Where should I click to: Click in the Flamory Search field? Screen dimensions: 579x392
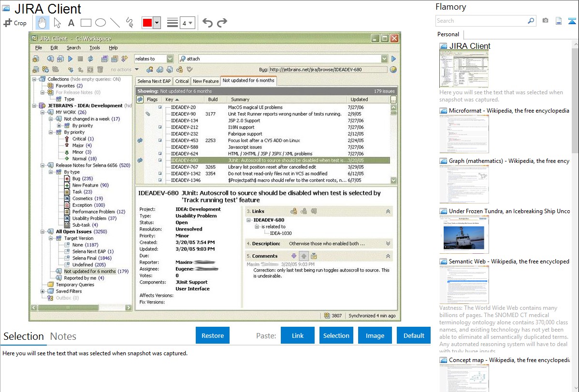tap(481, 21)
